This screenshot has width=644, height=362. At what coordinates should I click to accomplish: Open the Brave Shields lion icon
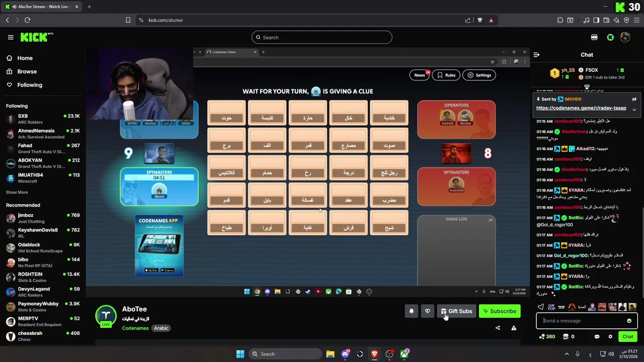[479, 20]
